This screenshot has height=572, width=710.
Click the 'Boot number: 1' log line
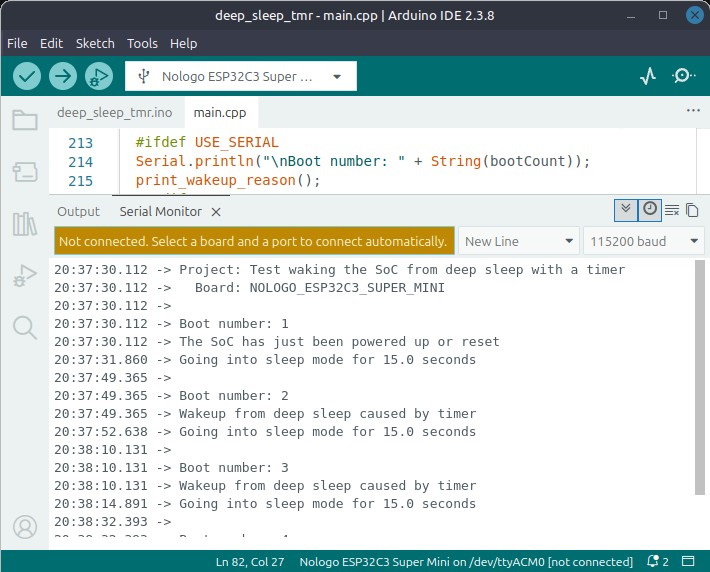[x=171, y=324]
